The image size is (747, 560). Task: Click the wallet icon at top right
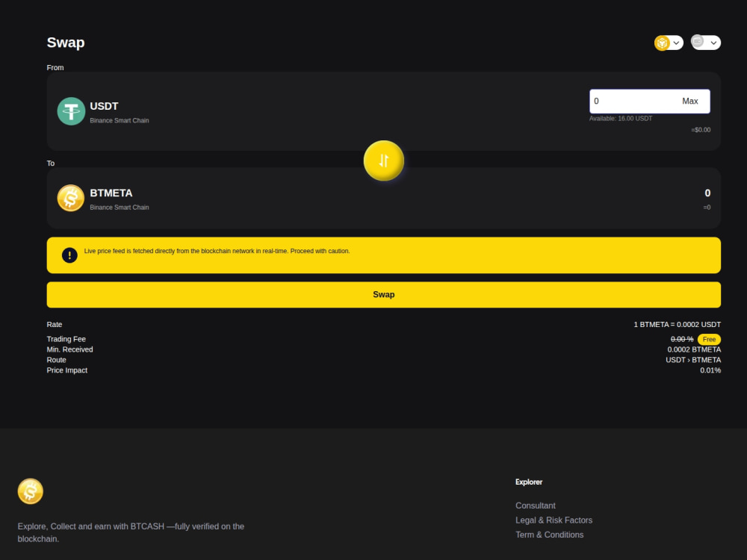pos(698,41)
